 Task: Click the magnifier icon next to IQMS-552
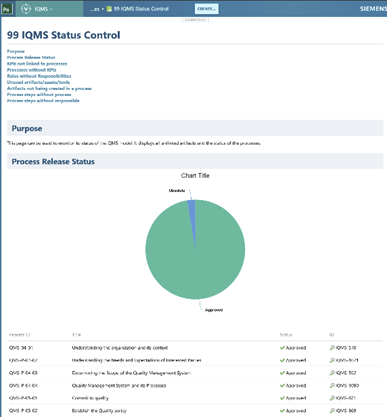click(x=332, y=373)
